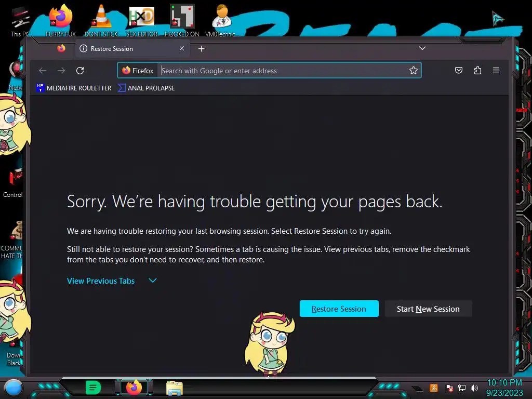The height and width of the screenshot is (399, 532).
Task: Go back one page in Firefox
Action: (43, 71)
